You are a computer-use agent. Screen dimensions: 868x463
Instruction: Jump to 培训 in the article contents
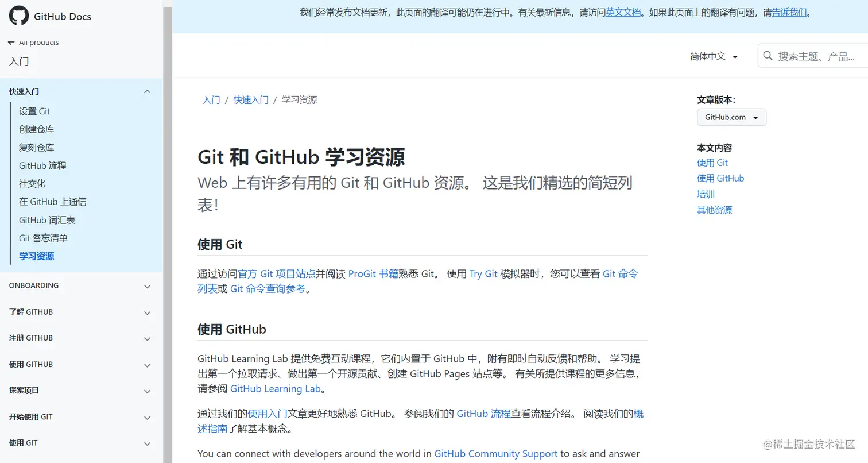705,194
